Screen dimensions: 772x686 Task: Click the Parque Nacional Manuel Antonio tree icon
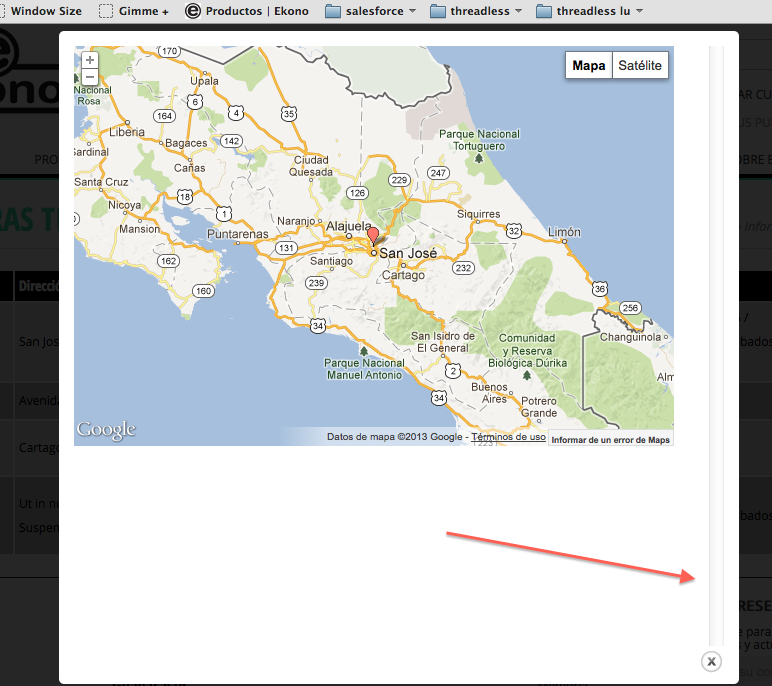362,351
